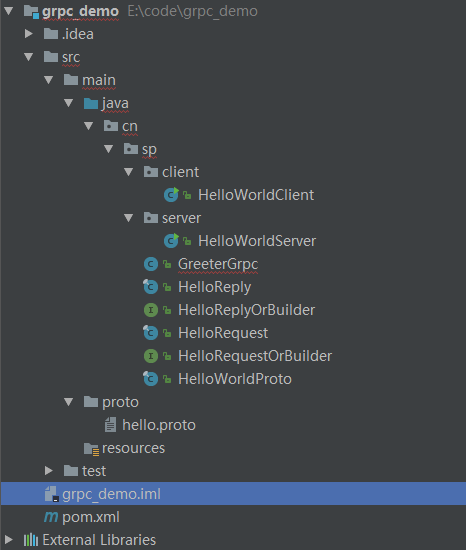The height and width of the screenshot is (550, 466).
Task: Expand the test folder arrow
Action: 49,471
